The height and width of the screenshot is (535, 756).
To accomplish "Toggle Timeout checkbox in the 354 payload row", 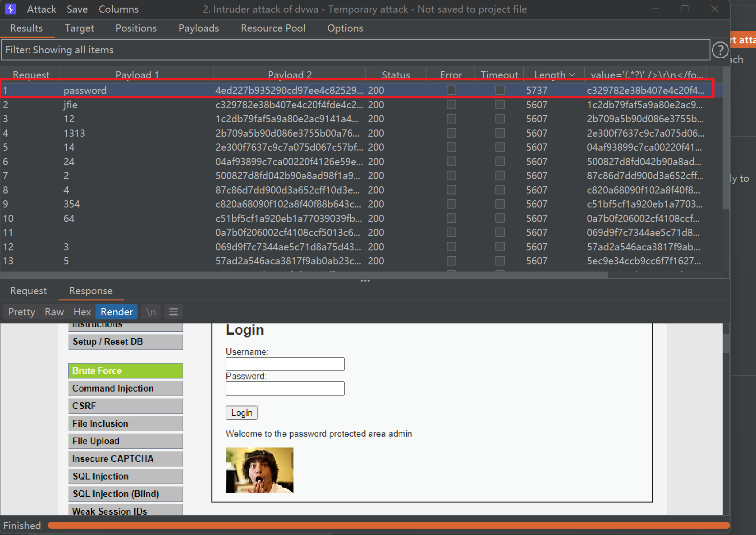I will point(500,204).
